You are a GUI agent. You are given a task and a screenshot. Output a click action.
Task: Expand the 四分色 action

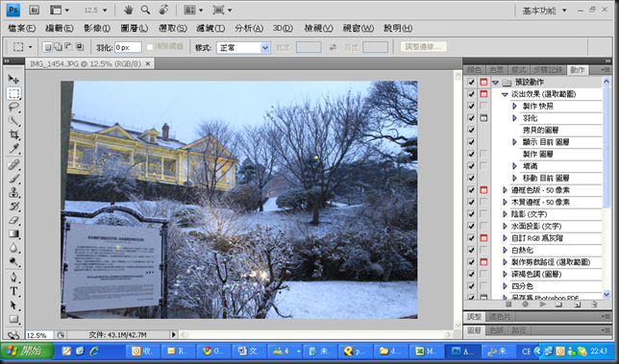click(505, 286)
